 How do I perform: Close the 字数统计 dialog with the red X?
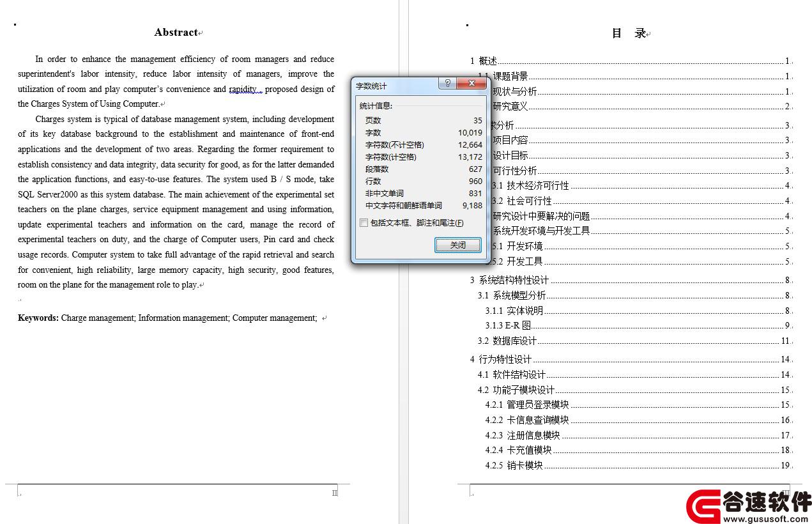click(x=471, y=84)
